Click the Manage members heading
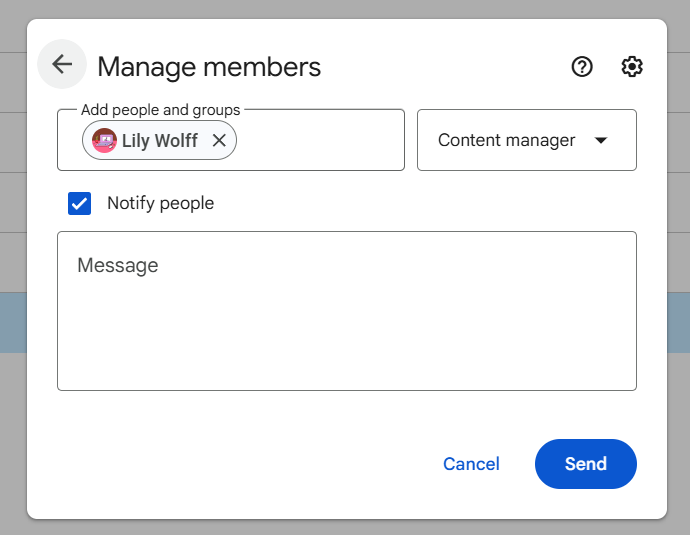 tap(209, 67)
